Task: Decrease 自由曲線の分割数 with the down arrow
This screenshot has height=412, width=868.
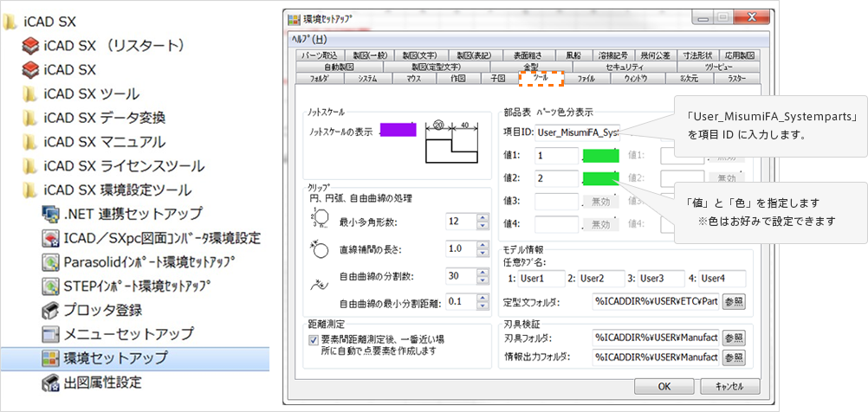Action: pos(483,280)
